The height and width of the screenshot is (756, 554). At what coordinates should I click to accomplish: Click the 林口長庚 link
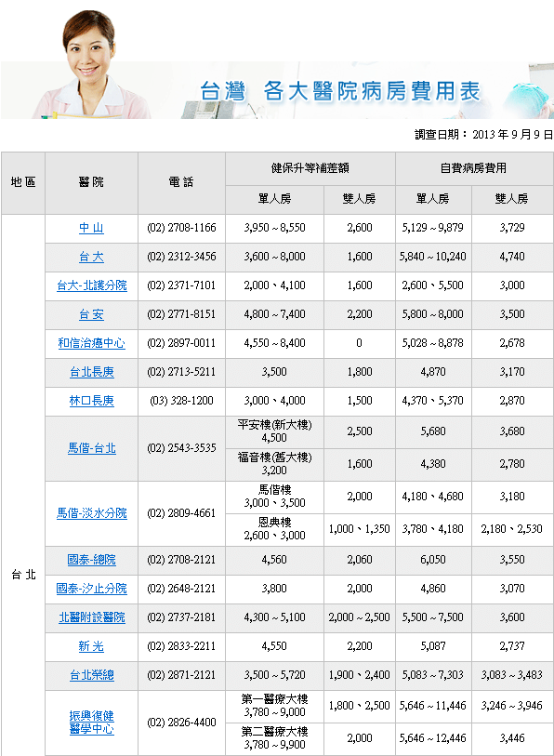[x=92, y=401]
